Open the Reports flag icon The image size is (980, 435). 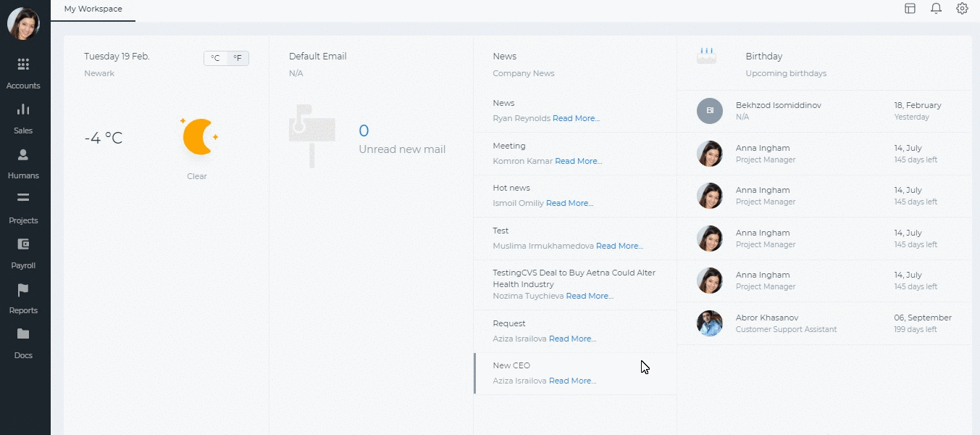(x=23, y=289)
